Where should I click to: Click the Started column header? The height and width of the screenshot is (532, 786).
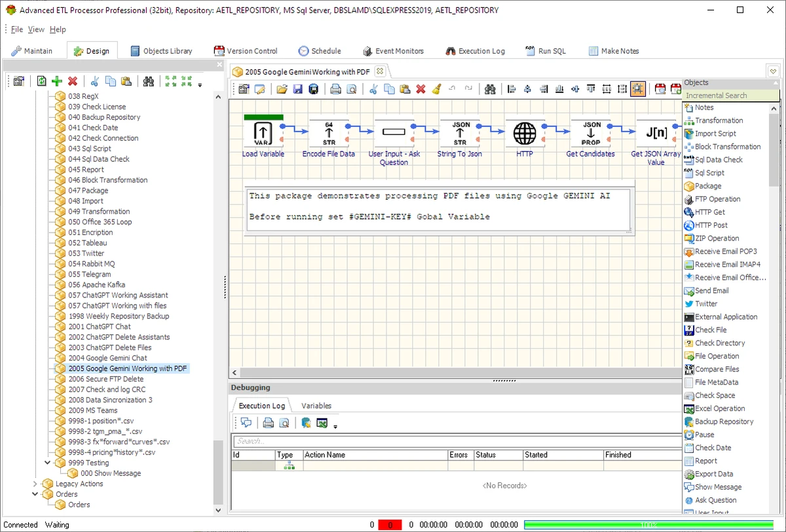tap(563, 455)
